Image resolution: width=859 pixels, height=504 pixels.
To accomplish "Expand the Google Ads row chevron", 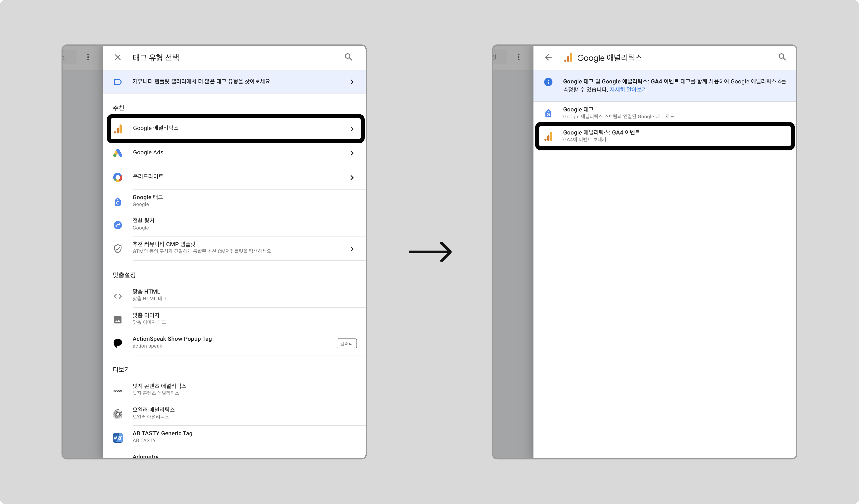I will click(x=352, y=153).
